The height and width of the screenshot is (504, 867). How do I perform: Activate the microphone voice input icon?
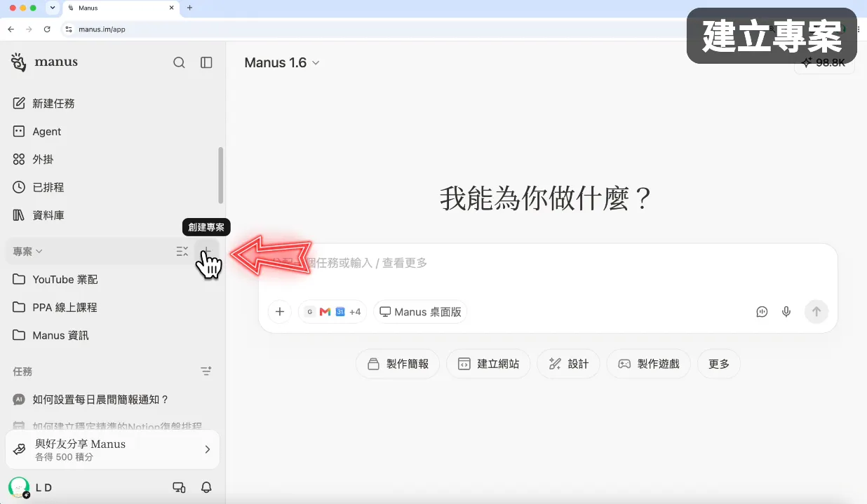pos(786,311)
